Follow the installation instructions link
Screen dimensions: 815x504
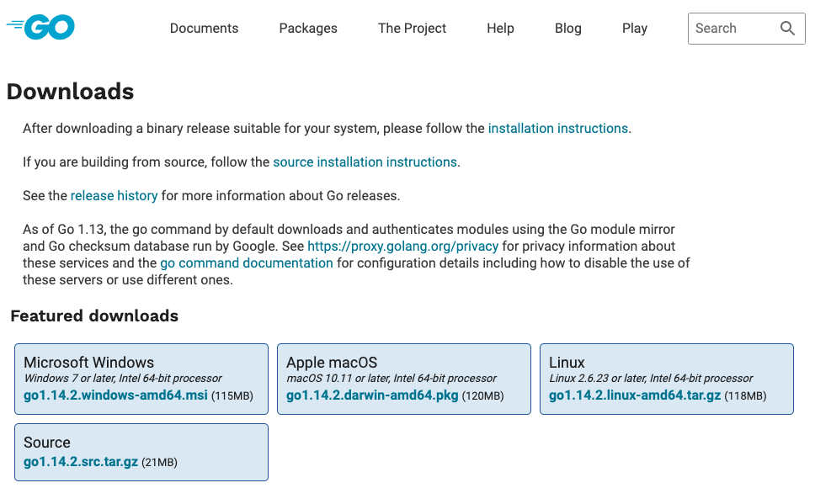pos(557,129)
